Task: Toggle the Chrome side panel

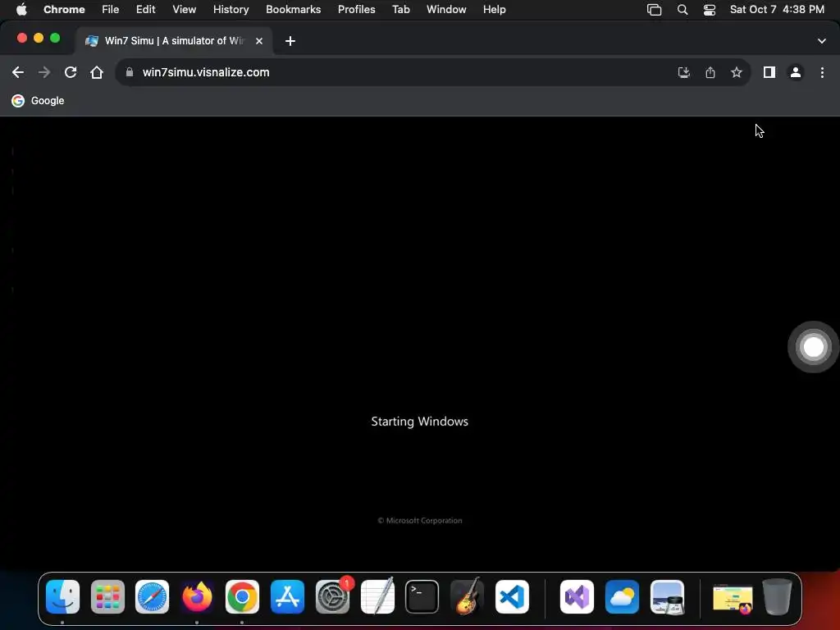Action: point(769,72)
